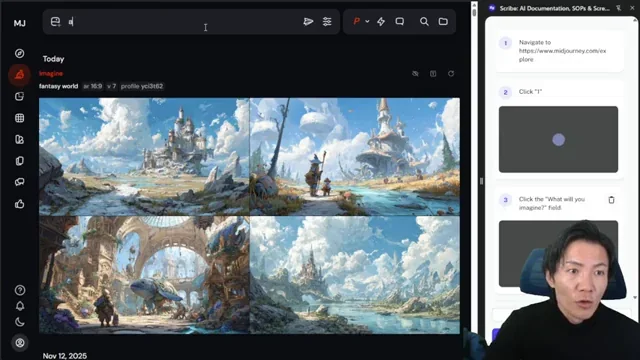The width and height of the screenshot is (640, 360).
Task: Hide the job with the crossed eye icon
Action: [415, 74]
